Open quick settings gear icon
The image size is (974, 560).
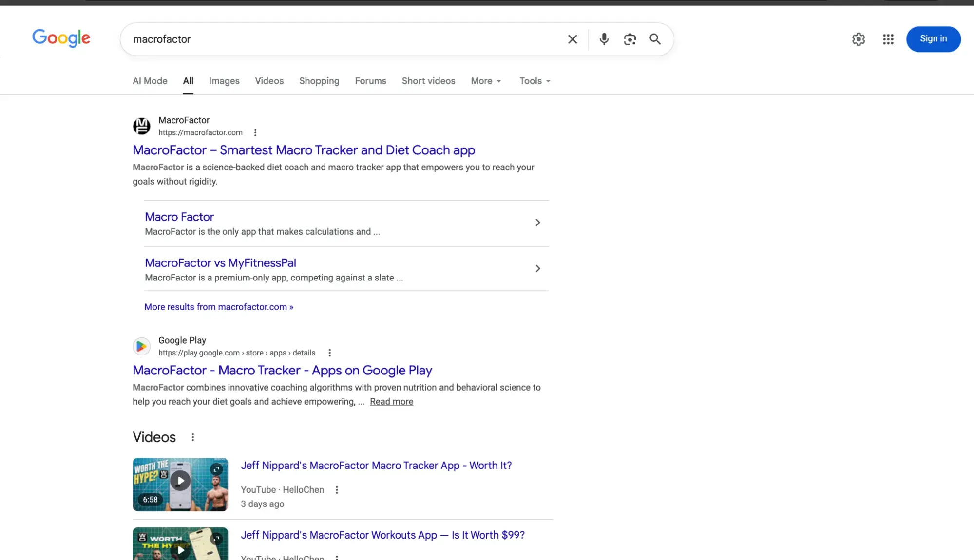859,39
